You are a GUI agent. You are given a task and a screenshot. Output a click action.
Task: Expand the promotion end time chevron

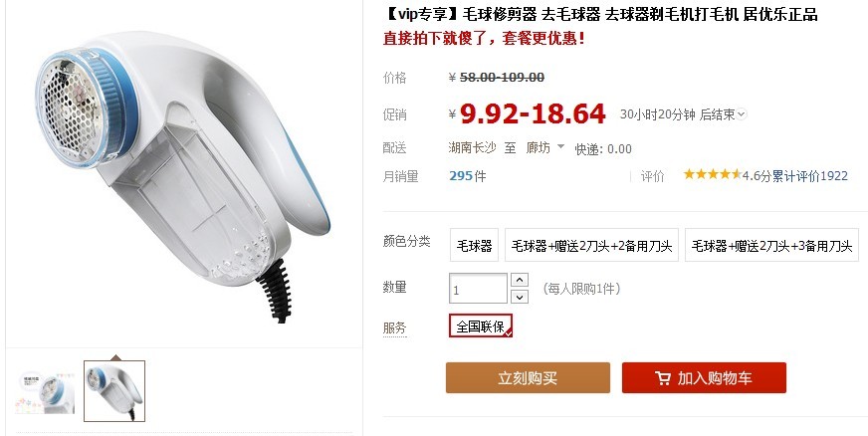pyautogui.click(x=742, y=114)
